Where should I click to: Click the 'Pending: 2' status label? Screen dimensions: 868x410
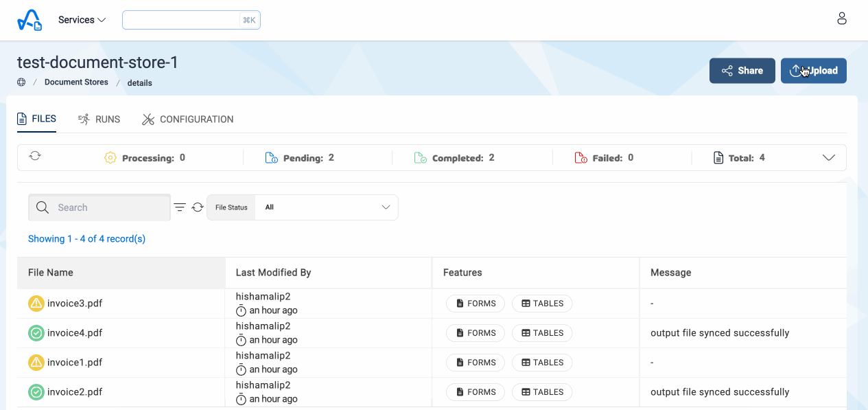[x=309, y=158]
